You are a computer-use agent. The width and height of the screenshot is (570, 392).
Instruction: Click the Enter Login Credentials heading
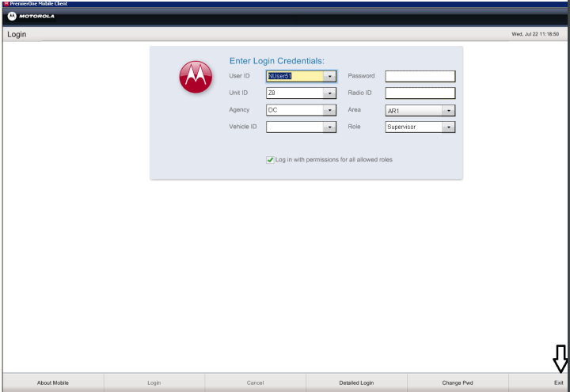click(x=276, y=61)
